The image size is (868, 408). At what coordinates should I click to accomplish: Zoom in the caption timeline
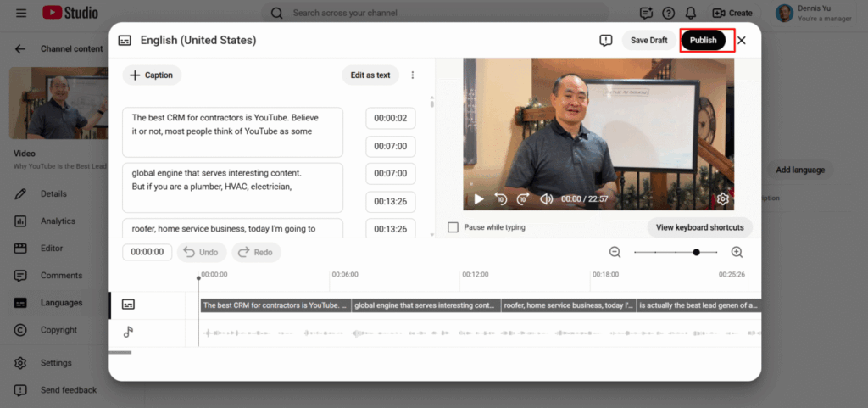(x=737, y=252)
